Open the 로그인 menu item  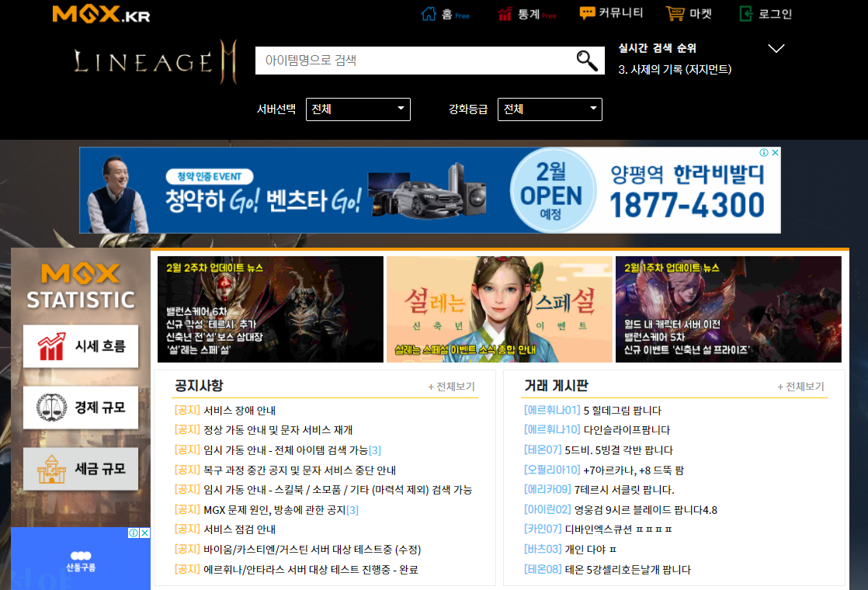coord(766,14)
